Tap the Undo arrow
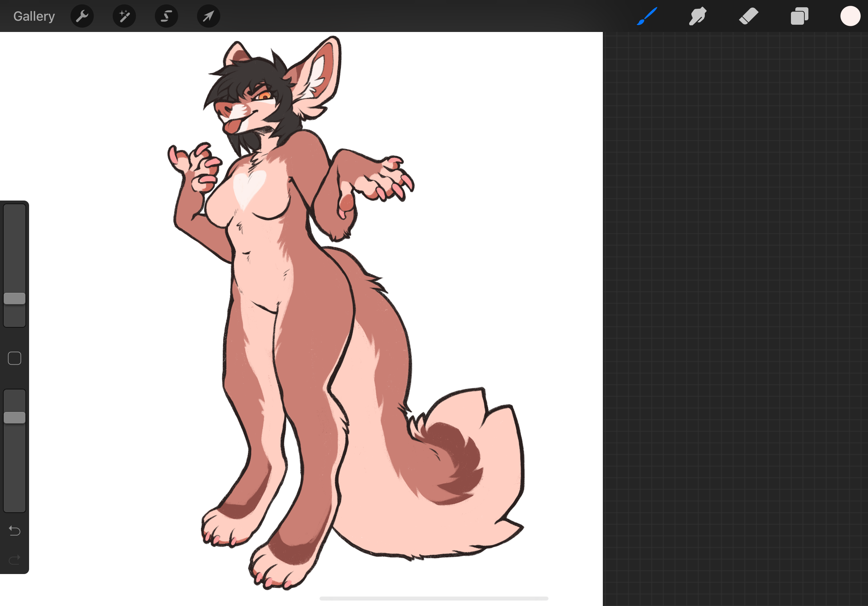This screenshot has width=868, height=606. point(15,531)
